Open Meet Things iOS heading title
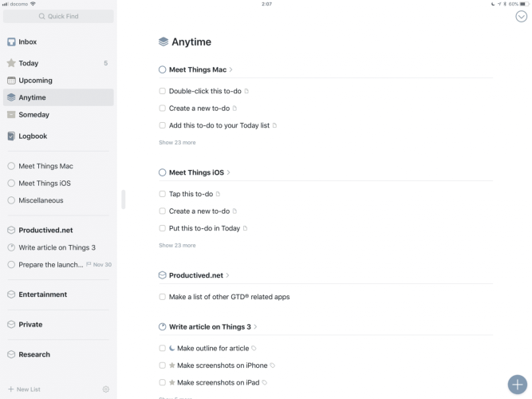 pos(196,172)
